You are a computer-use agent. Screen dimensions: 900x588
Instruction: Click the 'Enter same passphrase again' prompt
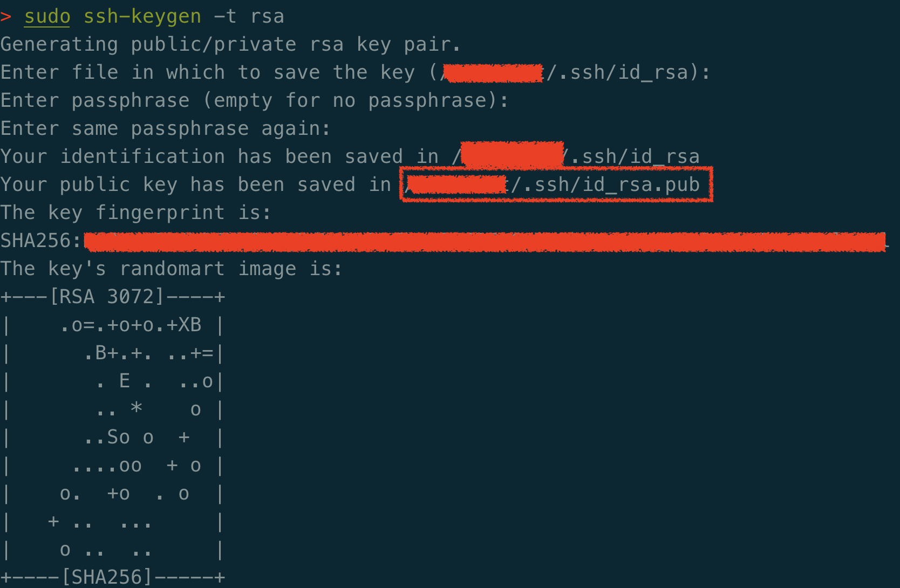pos(165,129)
